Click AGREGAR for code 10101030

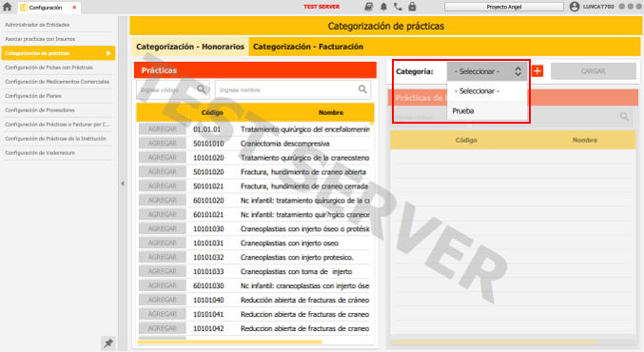coord(163,228)
